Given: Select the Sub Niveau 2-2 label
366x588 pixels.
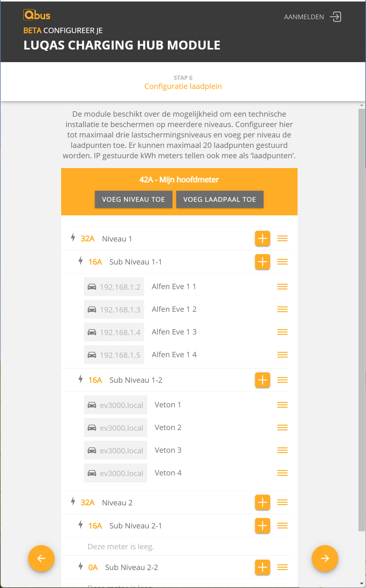Looking at the screenshot, I should (x=131, y=568).
